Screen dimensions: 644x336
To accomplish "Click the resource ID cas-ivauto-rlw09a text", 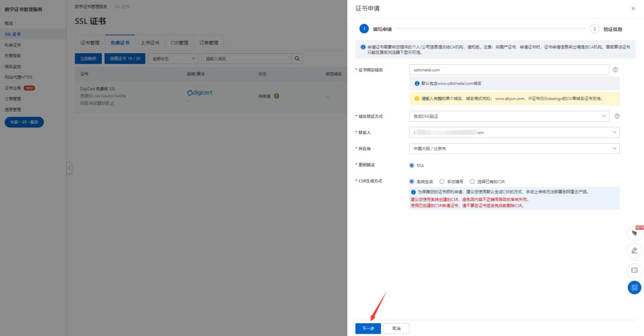I will (103, 96).
